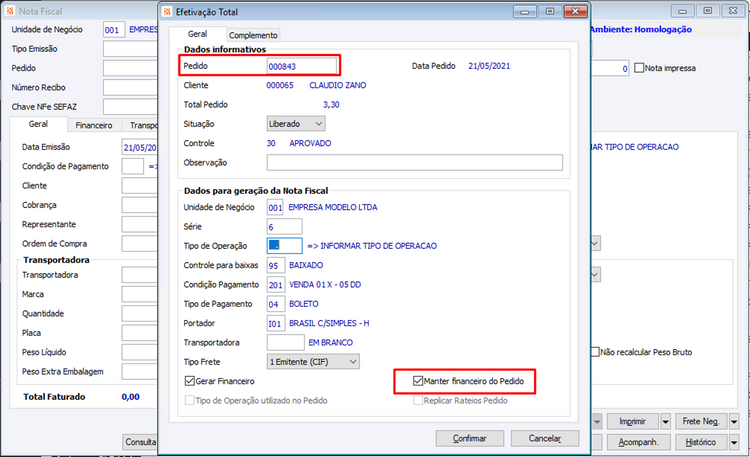Click the Acompanh. button
This screenshot has width=750, height=457.
coord(639,442)
